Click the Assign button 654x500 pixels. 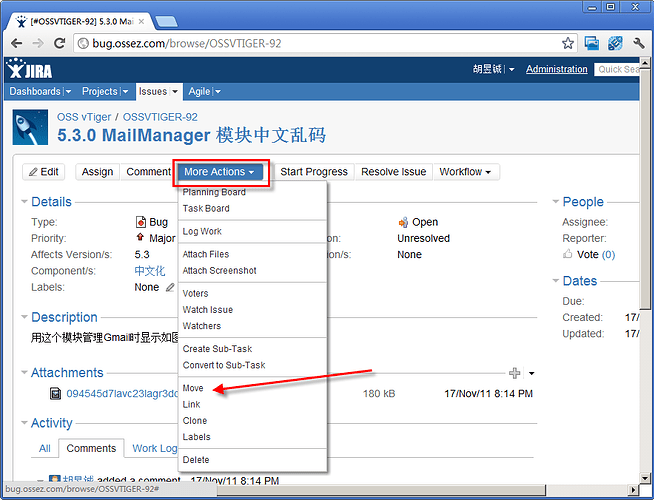click(x=97, y=172)
